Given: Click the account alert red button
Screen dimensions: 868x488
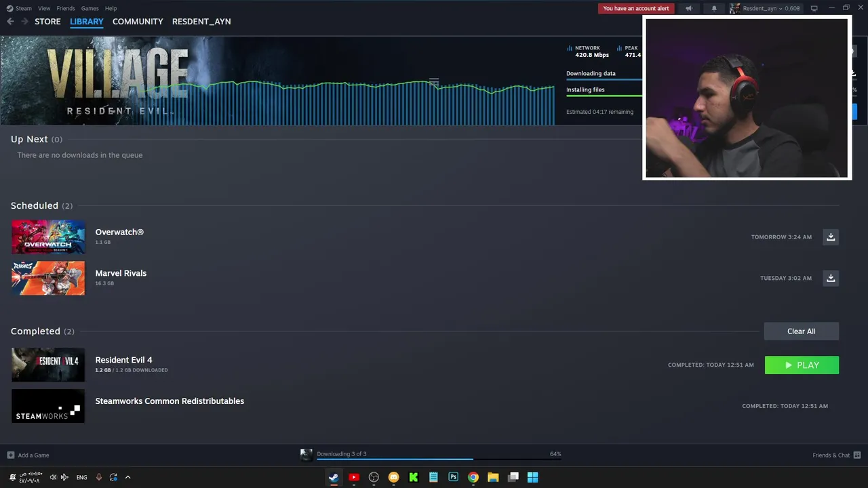Looking at the screenshot, I should (636, 8).
